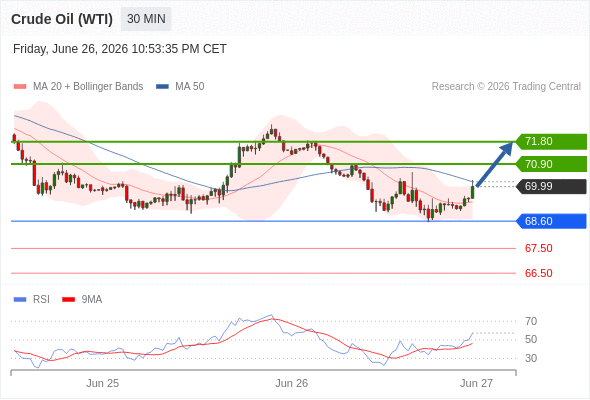
Task: Click the 9MA red legend swatch
Action: (x=68, y=300)
